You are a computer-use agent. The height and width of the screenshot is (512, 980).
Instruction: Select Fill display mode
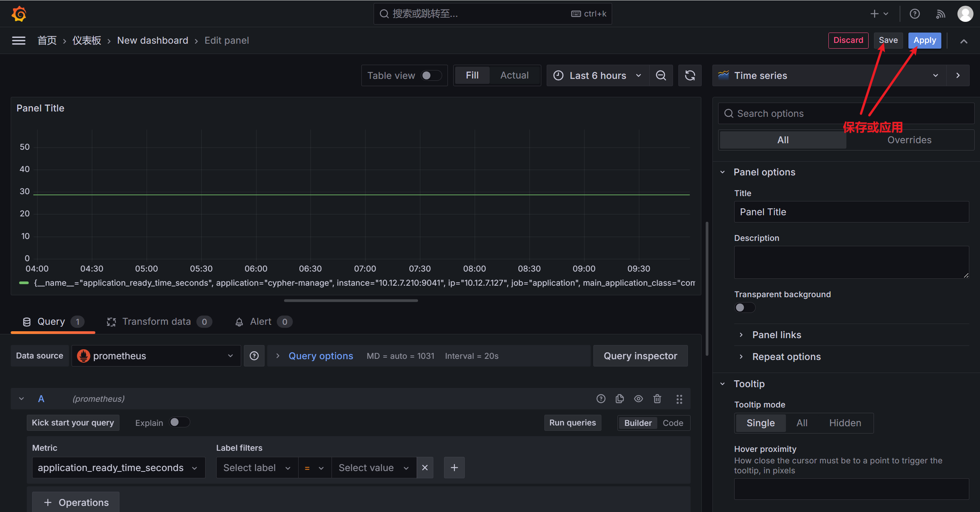point(472,75)
